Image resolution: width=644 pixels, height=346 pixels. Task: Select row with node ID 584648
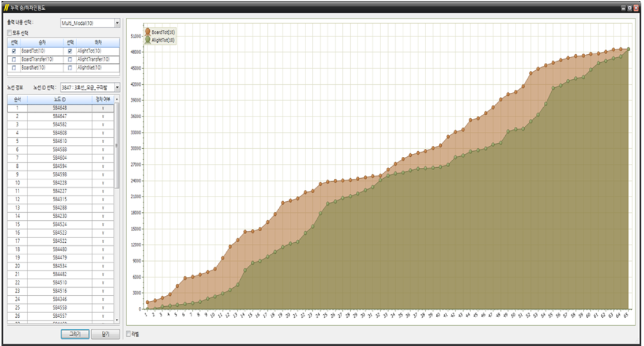59,108
